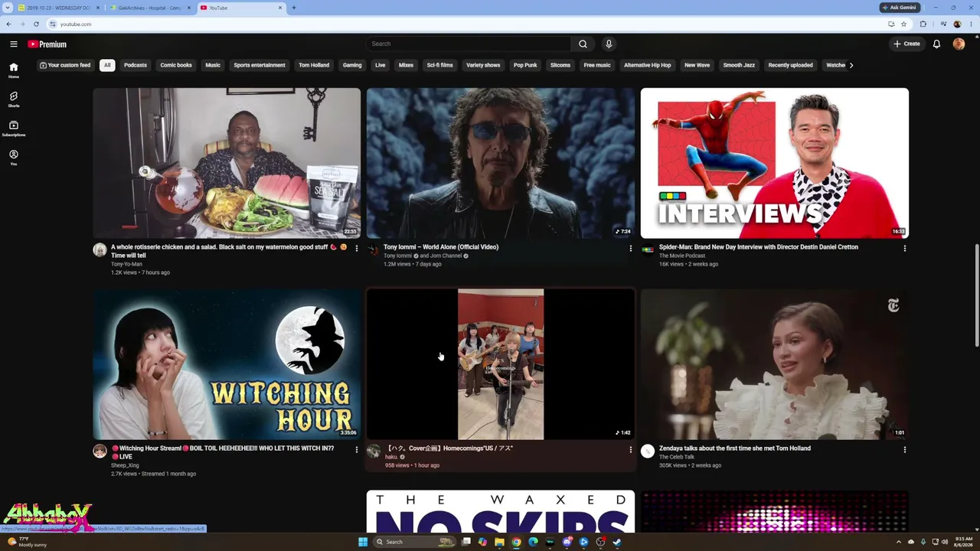Open Shorts from the sidebar
This screenshot has height=551, width=980.
(13, 99)
